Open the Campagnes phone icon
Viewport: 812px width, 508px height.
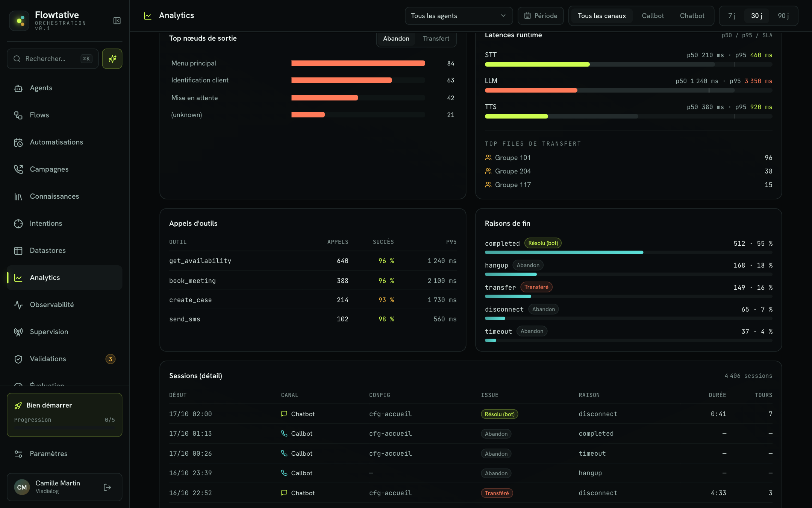pos(18,169)
